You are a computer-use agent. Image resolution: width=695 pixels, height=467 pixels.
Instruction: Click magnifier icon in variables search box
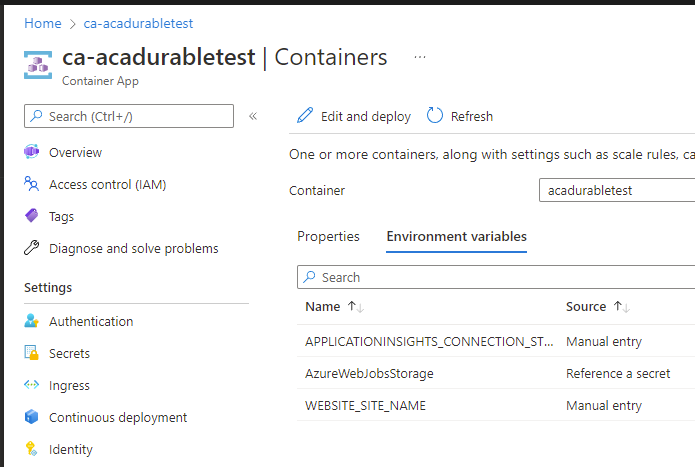coord(309,277)
